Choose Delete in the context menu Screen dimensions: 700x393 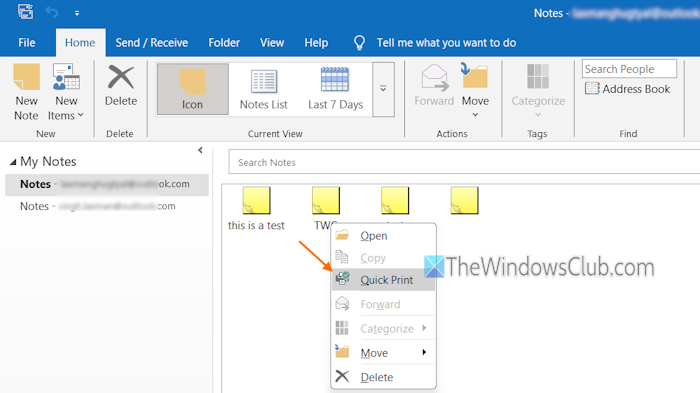(x=383, y=377)
